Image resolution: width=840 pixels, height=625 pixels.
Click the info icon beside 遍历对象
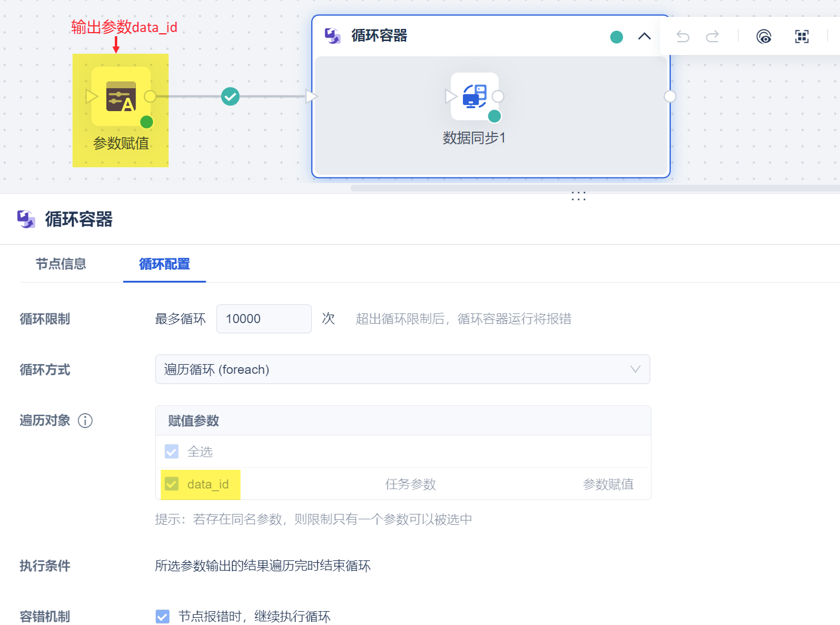tap(85, 421)
